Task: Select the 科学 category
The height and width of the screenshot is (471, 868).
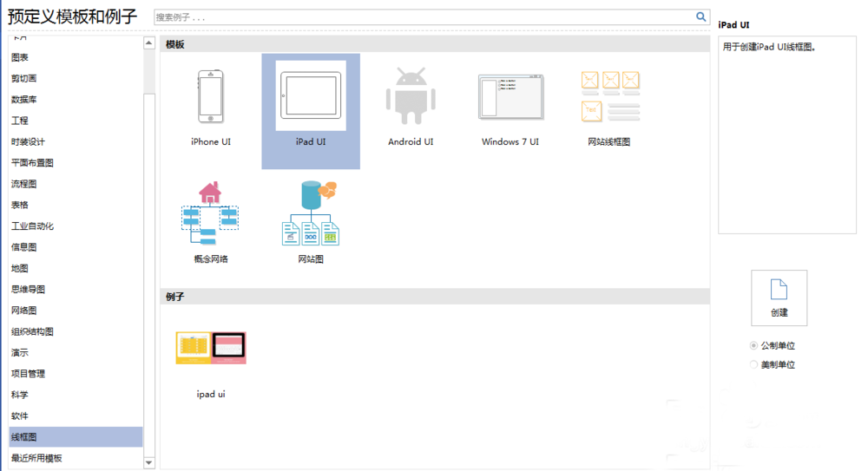Action: point(76,395)
